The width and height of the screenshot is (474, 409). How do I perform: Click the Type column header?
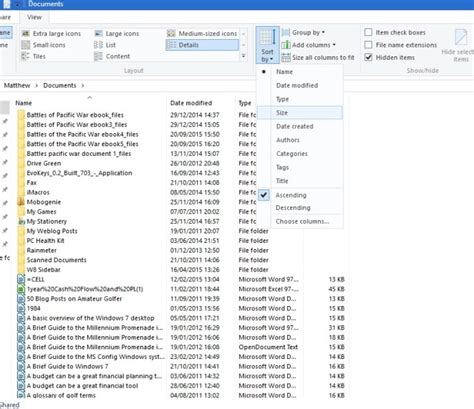245,103
